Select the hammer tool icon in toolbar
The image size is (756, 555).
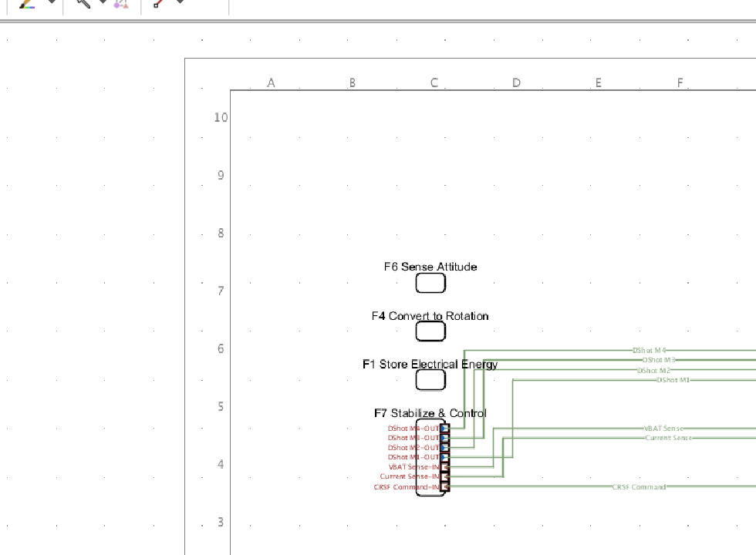tap(84, 3)
